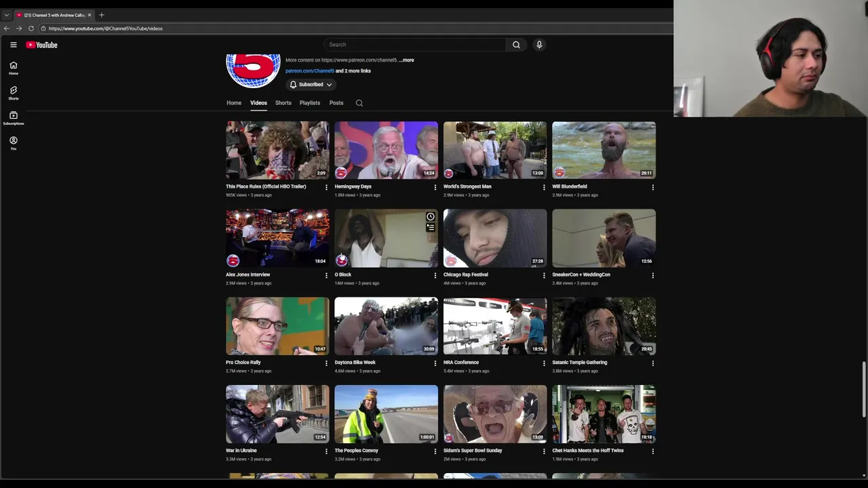Image resolution: width=868 pixels, height=488 pixels.
Task: Show 'and 2 more links'
Action: [x=353, y=71]
